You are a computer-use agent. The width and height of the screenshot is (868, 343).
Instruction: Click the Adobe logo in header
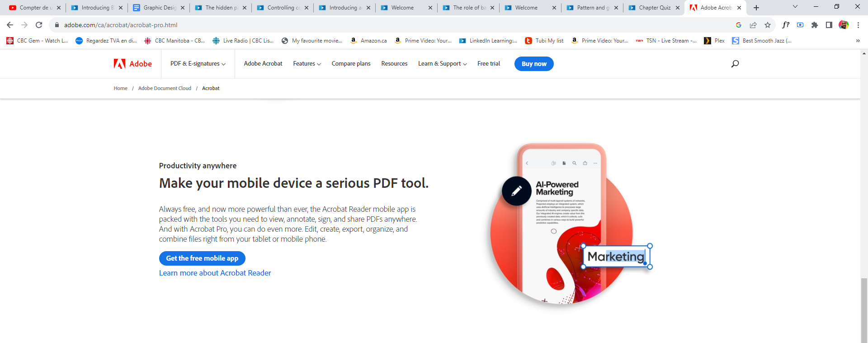click(132, 64)
